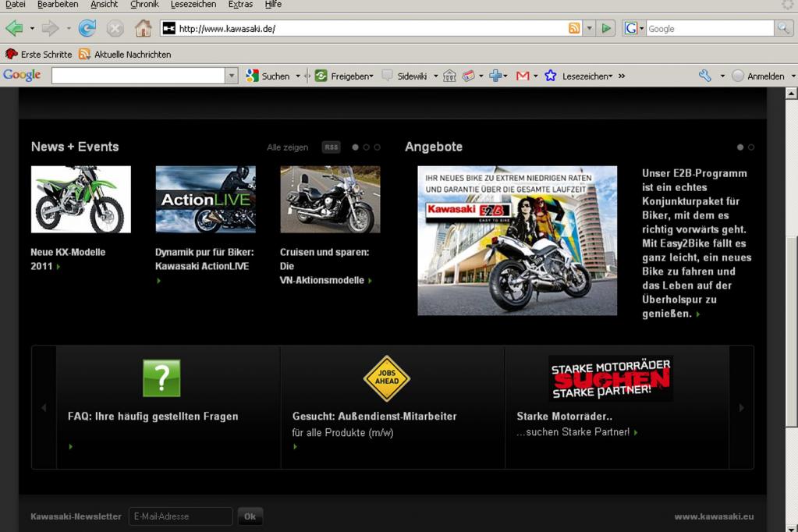The image size is (798, 532).
Task: Open Sidewiki in the toolbar
Action: click(x=405, y=76)
